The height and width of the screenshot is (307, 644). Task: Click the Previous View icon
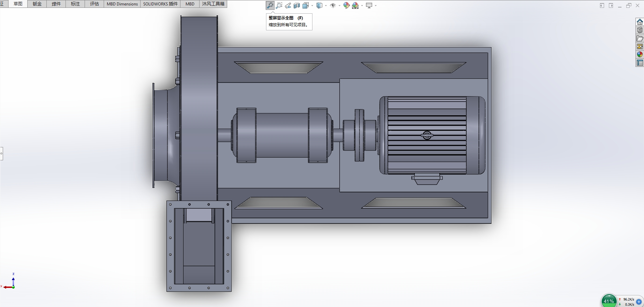coord(288,5)
